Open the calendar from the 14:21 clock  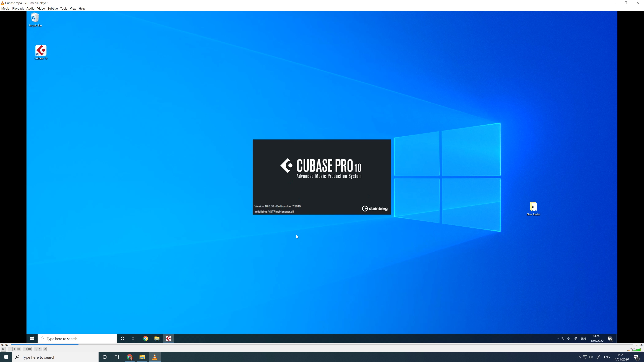(621, 357)
